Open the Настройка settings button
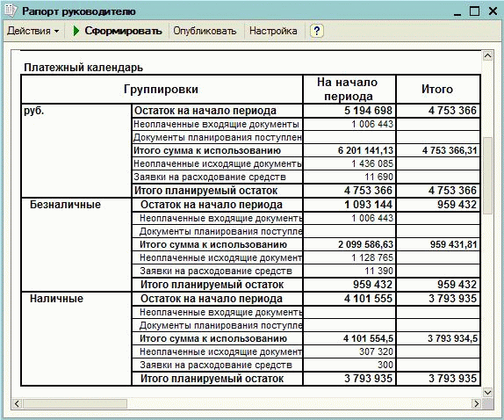 click(x=273, y=31)
